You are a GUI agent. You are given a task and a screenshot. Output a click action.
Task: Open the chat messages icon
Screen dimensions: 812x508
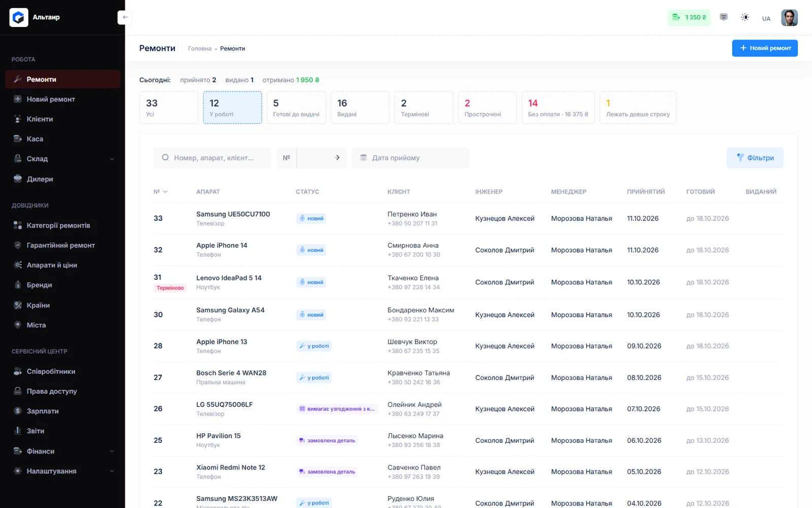[x=724, y=17]
